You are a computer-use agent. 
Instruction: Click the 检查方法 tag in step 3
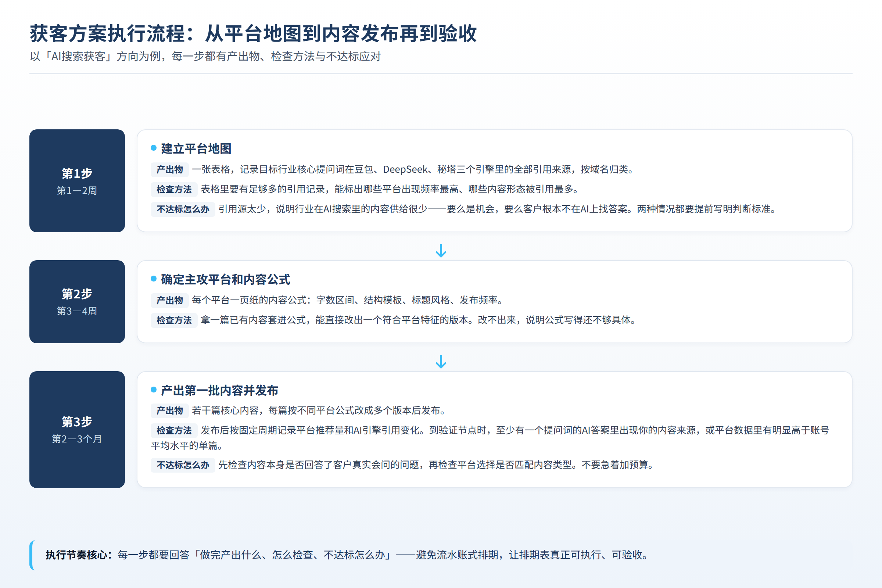[174, 430]
